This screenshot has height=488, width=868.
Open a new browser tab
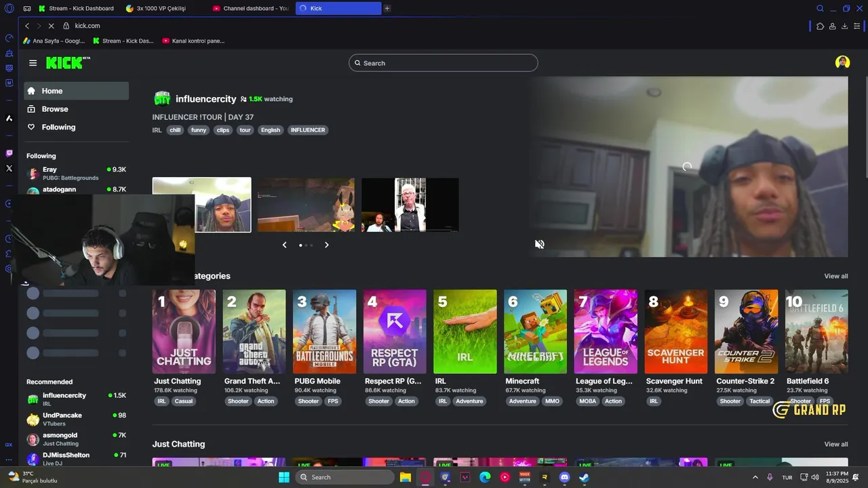[x=387, y=8]
